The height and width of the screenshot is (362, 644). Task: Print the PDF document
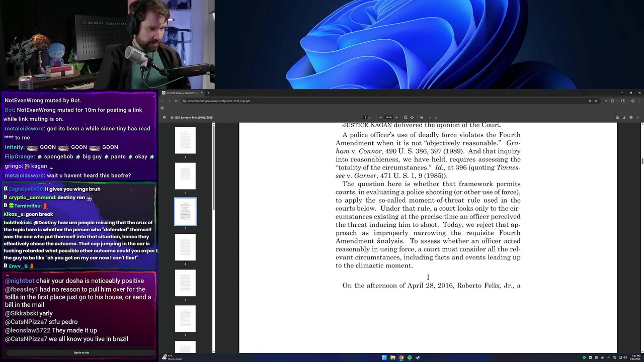631,118
